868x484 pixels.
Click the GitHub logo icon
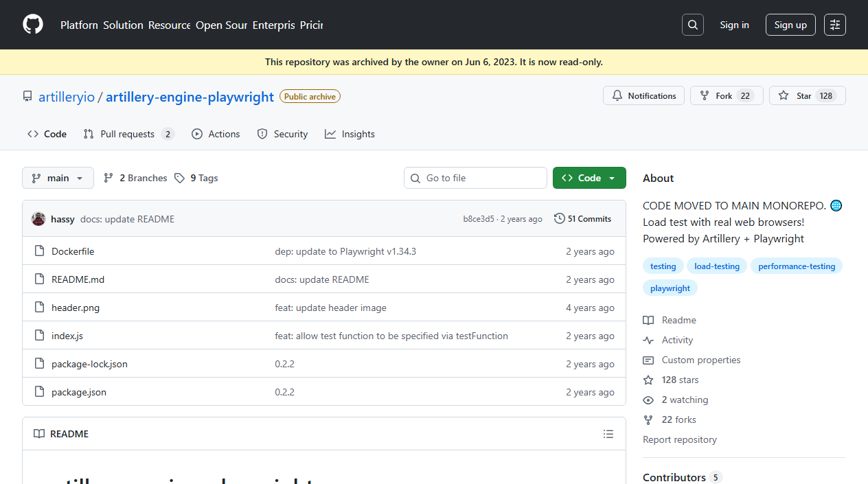pos(33,25)
